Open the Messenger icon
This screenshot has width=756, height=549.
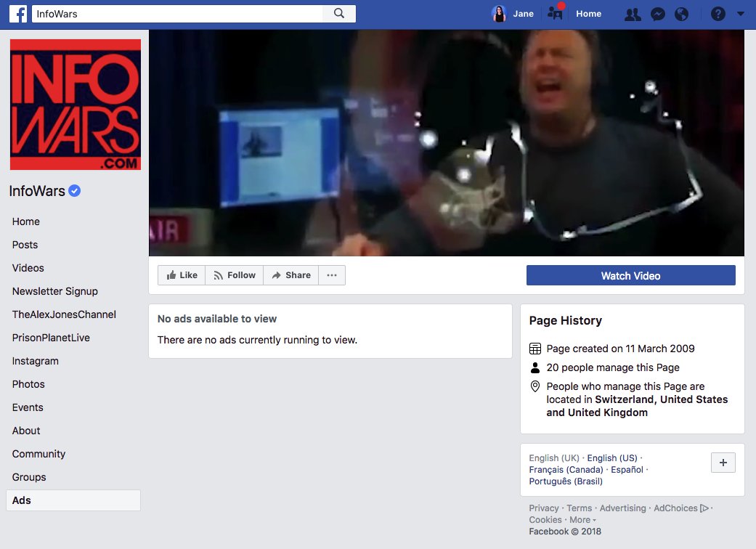pyautogui.click(x=658, y=15)
